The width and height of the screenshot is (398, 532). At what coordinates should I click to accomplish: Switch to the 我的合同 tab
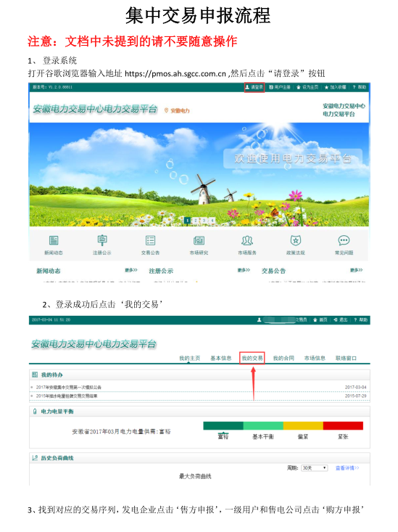click(x=283, y=359)
